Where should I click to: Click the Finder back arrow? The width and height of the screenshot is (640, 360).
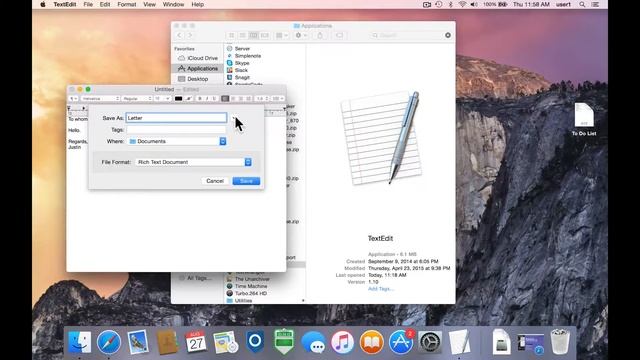(179, 36)
